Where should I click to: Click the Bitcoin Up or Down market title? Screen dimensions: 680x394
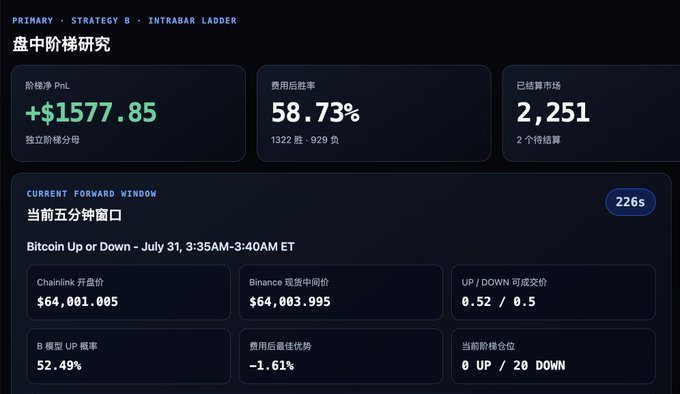point(160,247)
